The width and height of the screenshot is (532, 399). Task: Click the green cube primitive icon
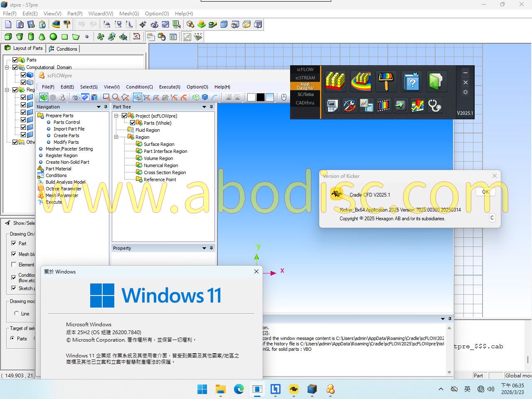pos(8,37)
